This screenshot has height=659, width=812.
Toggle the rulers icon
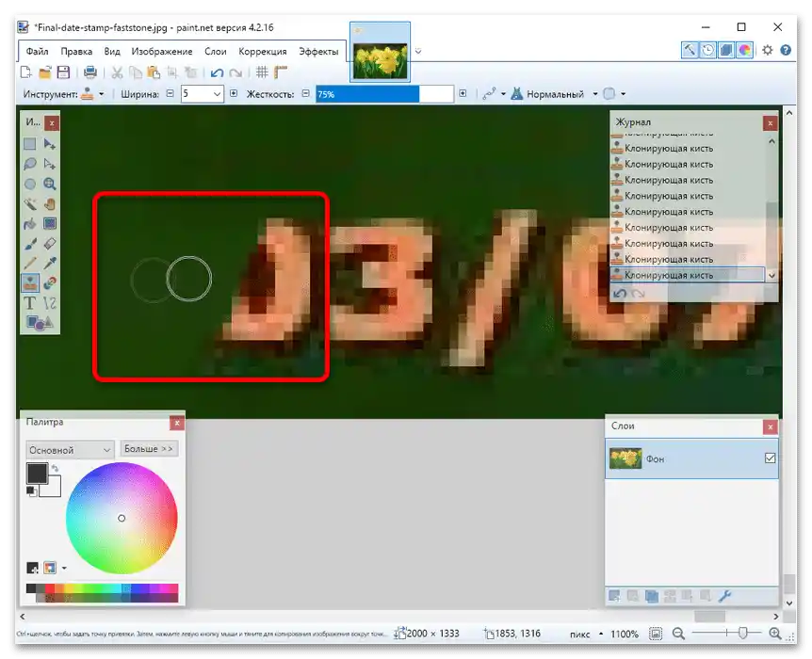pyautogui.click(x=280, y=72)
